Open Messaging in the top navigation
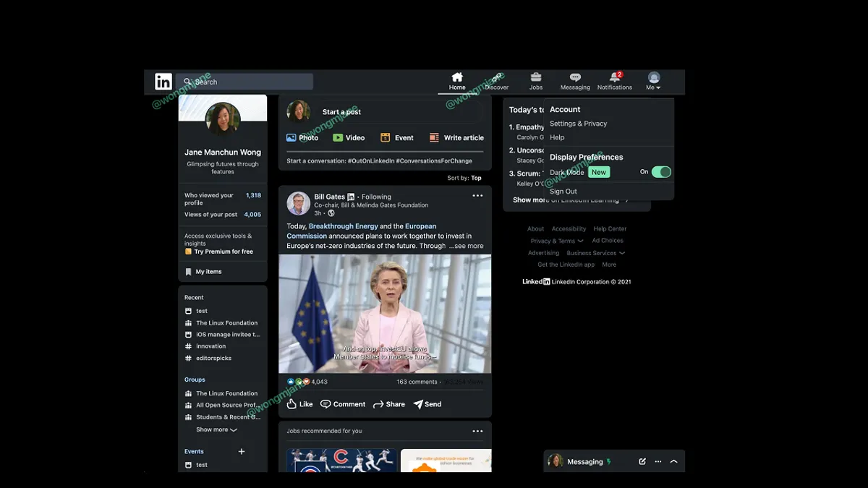Viewport: 868px width, 488px height. click(575, 82)
